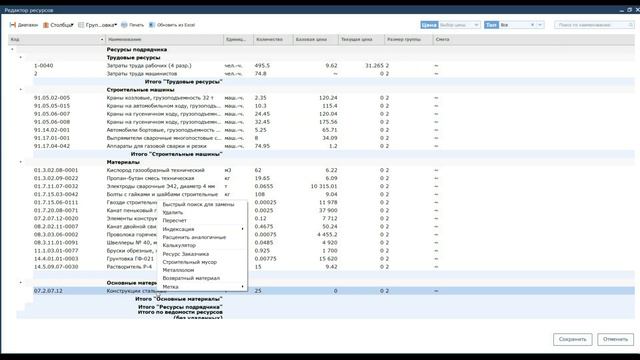Select row 1-0040 Затраты труда рабочих
This screenshot has height=360, width=640.
point(334,65)
